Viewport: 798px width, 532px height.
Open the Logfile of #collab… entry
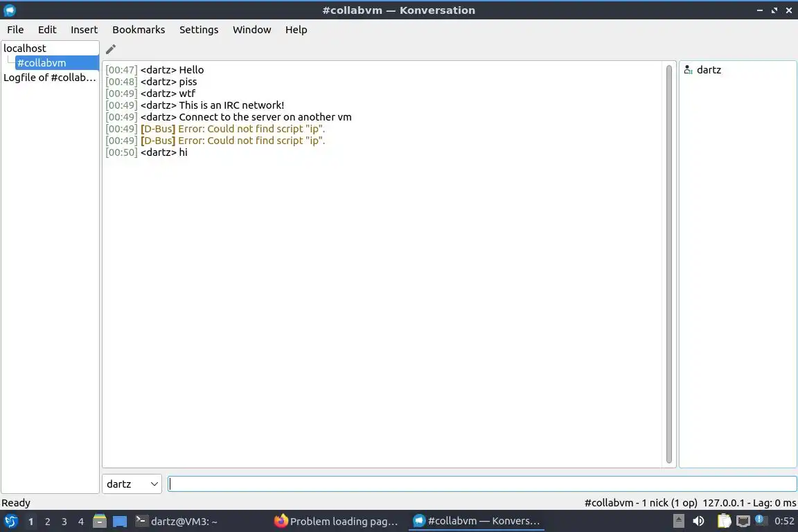tap(50, 78)
